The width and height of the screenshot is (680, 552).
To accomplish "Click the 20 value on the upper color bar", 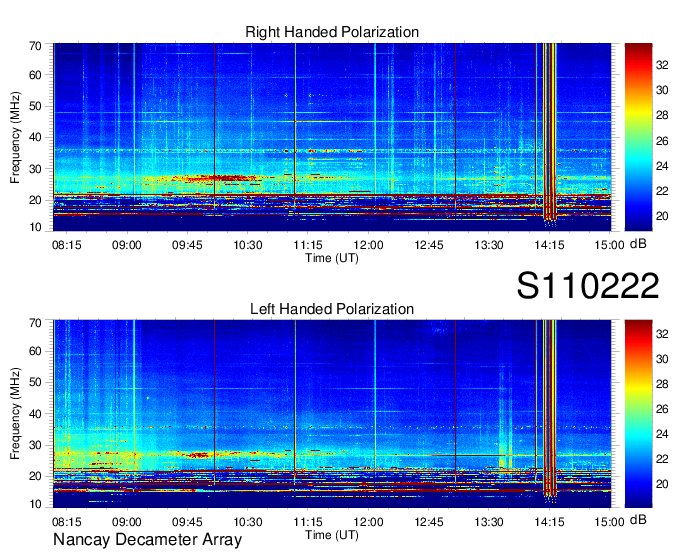I will click(x=662, y=216).
